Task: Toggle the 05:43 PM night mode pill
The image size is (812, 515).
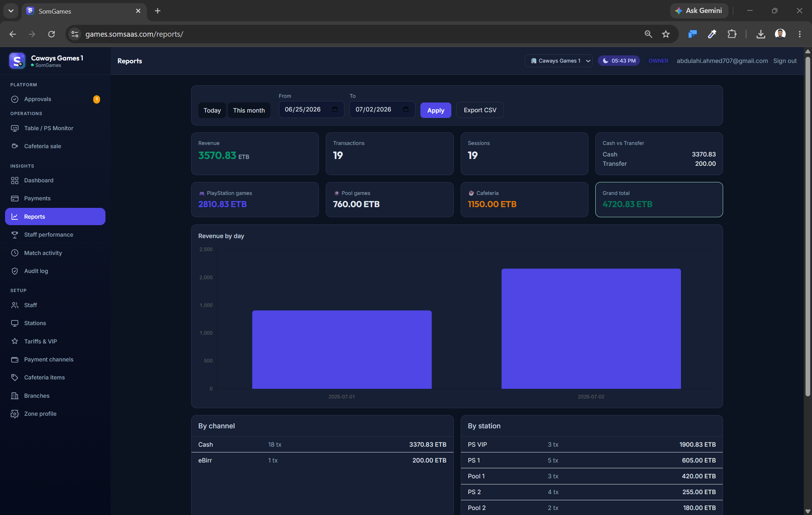Action: (x=619, y=61)
